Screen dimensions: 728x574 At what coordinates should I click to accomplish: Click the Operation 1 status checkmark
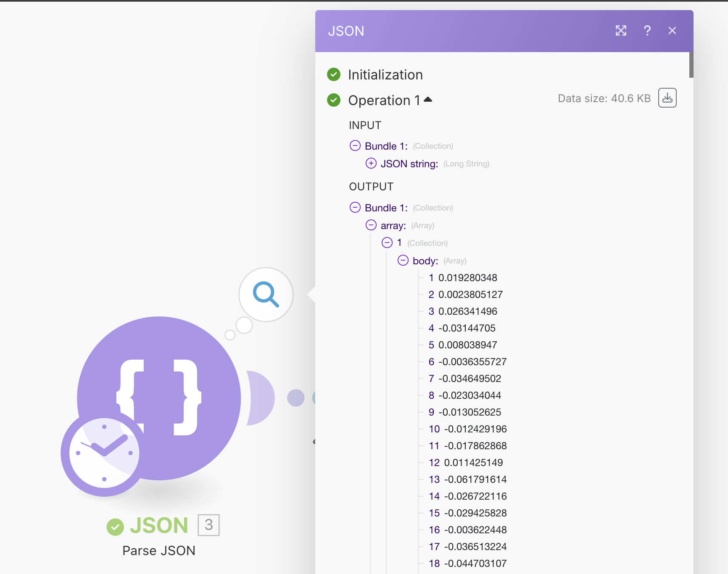333,100
